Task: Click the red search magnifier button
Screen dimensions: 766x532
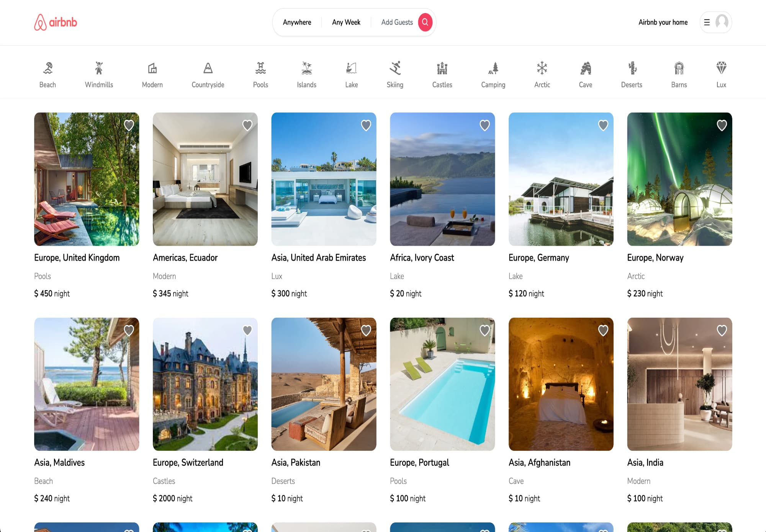Action: click(x=425, y=22)
